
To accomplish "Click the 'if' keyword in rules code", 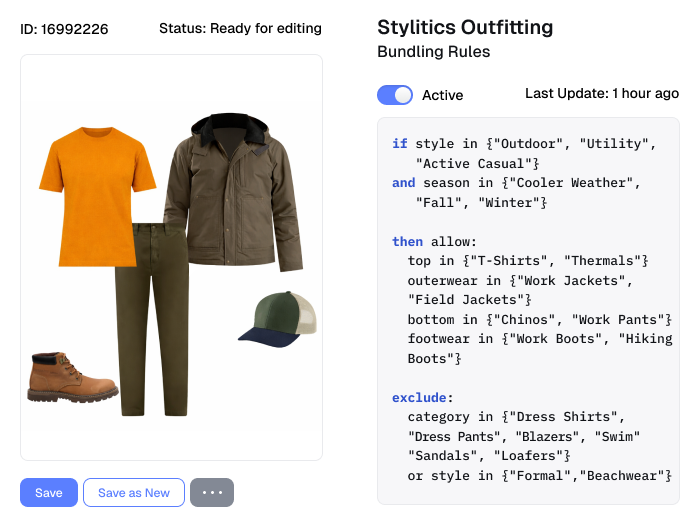I will click(x=399, y=144).
